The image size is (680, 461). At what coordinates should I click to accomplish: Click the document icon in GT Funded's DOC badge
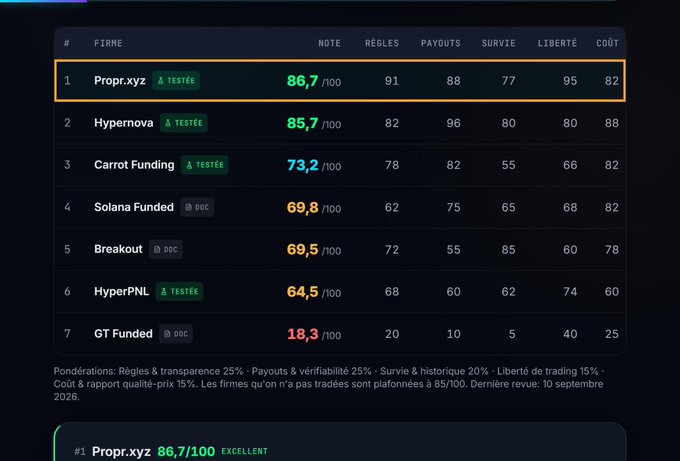[x=167, y=334]
